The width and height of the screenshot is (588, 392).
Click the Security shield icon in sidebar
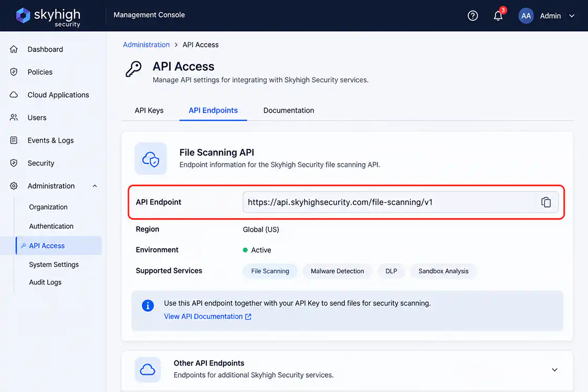[x=14, y=163]
